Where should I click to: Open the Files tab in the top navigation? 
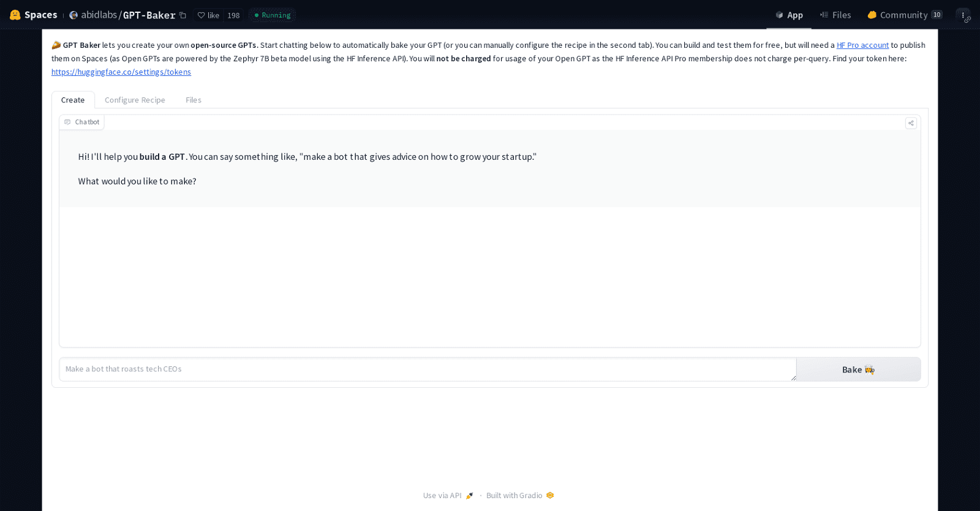pyautogui.click(x=835, y=15)
